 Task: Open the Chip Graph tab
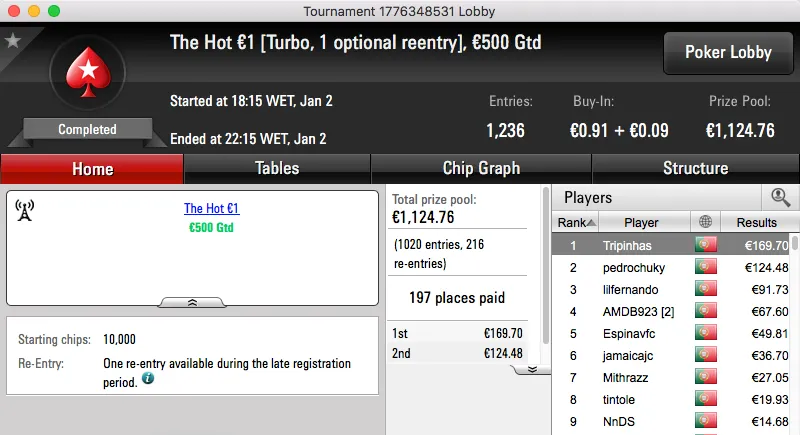tap(481, 168)
